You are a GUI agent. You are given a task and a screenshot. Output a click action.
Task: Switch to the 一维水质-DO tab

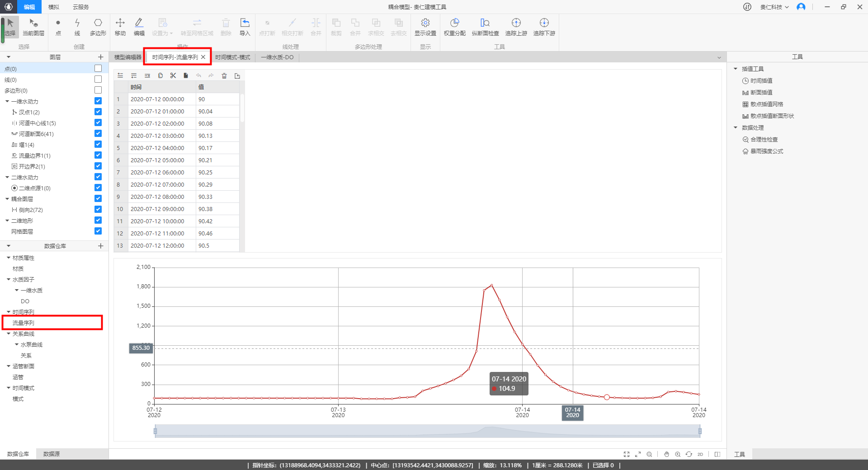click(x=277, y=57)
